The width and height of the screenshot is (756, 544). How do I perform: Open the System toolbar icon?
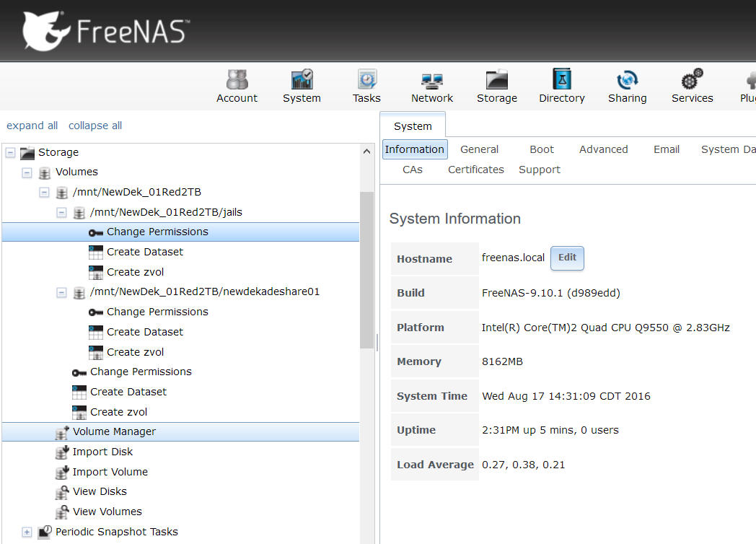pyautogui.click(x=302, y=86)
